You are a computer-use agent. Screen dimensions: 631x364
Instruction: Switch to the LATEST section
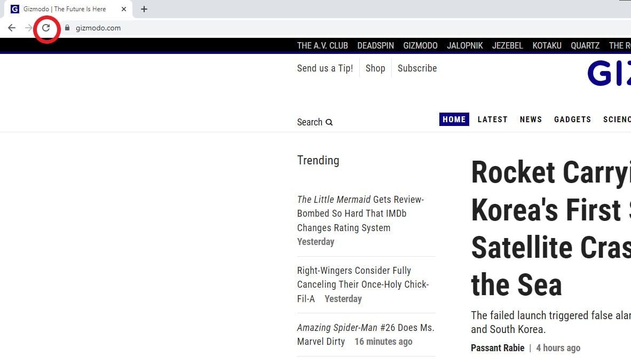point(492,120)
